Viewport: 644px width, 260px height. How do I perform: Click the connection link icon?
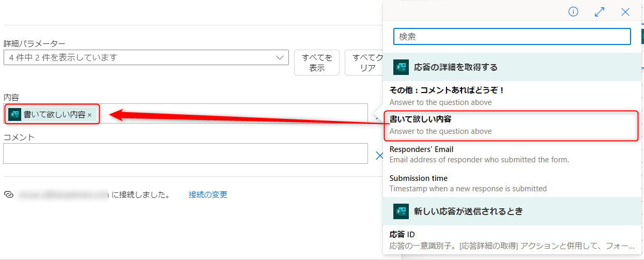click(8, 194)
